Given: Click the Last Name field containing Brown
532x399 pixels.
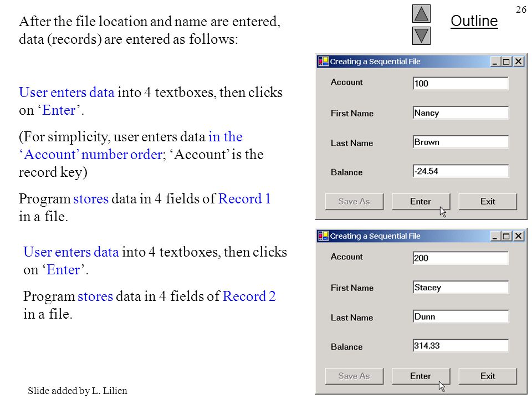Looking at the screenshot, I should tap(461, 142).
